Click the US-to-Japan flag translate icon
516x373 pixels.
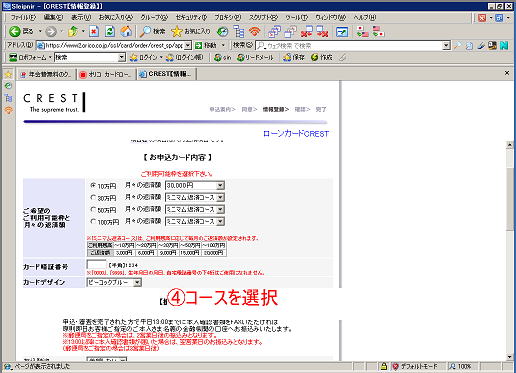[x=378, y=32]
